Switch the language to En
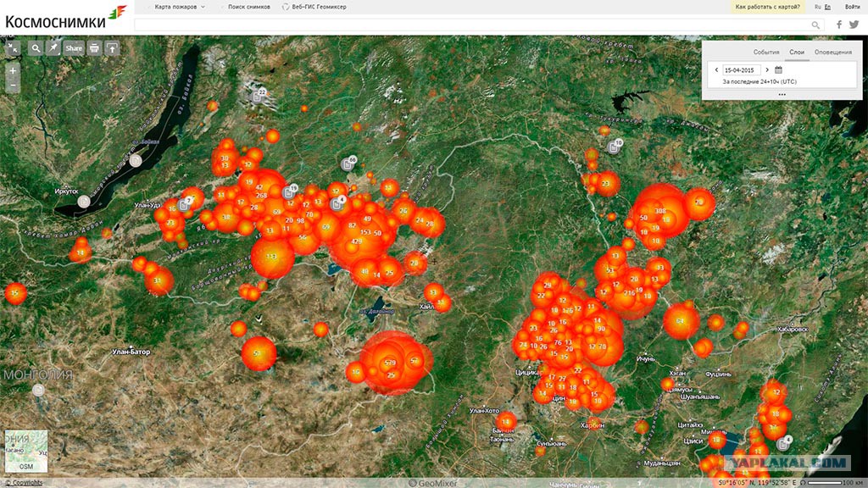The image size is (868, 488). 827,7
